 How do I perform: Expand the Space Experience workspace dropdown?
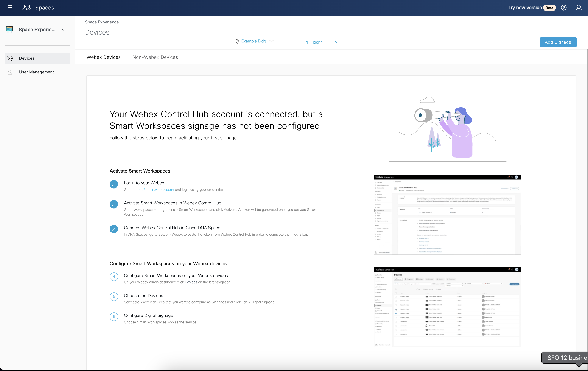(x=63, y=30)
